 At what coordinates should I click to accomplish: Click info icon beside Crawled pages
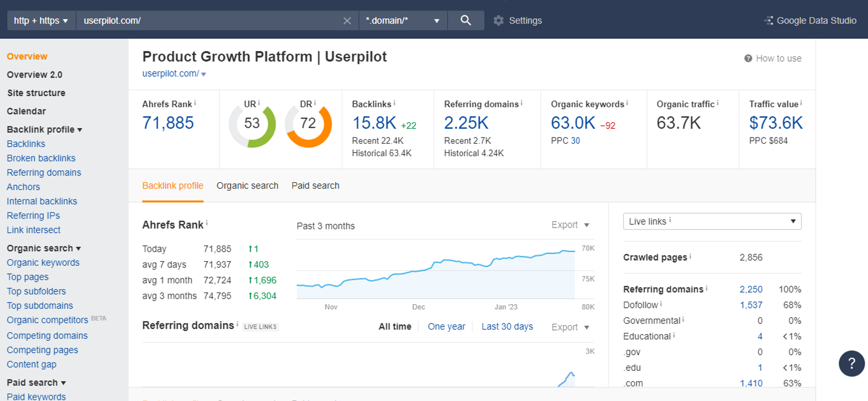coord(690,256)
